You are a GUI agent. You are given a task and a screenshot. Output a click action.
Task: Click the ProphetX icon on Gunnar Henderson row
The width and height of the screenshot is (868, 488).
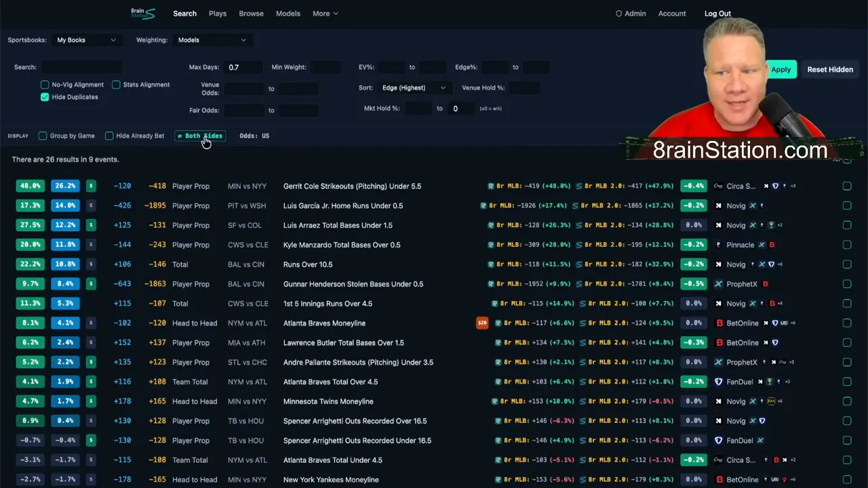pos(719,284)
